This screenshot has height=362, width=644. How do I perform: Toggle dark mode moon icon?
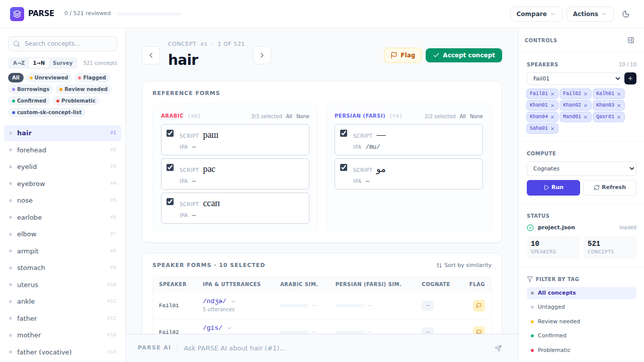tap(626, 14)
